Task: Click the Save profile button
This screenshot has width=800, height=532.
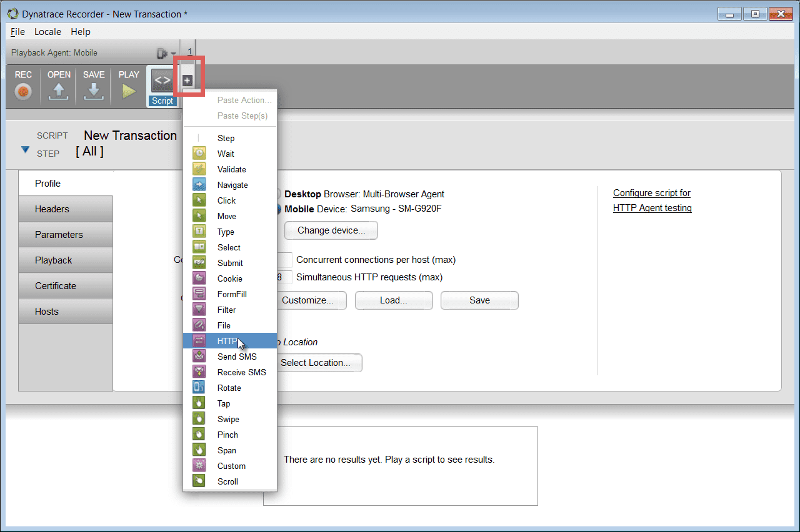Action: 479,300
